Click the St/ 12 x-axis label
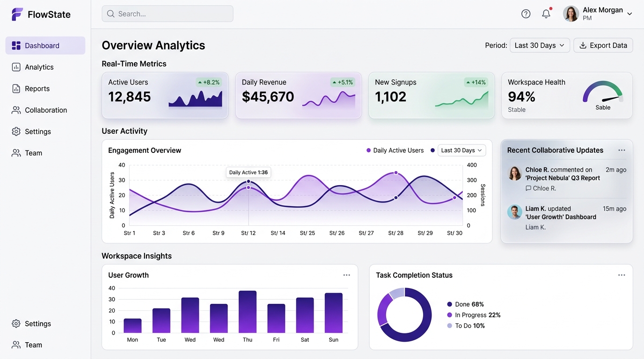This screenshot has height=359, width=644. tap(249, 233)
